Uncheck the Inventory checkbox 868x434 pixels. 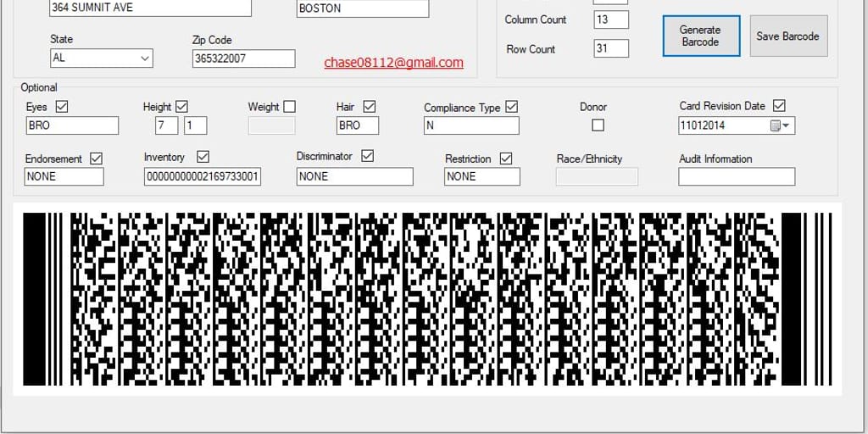[203, 157]
